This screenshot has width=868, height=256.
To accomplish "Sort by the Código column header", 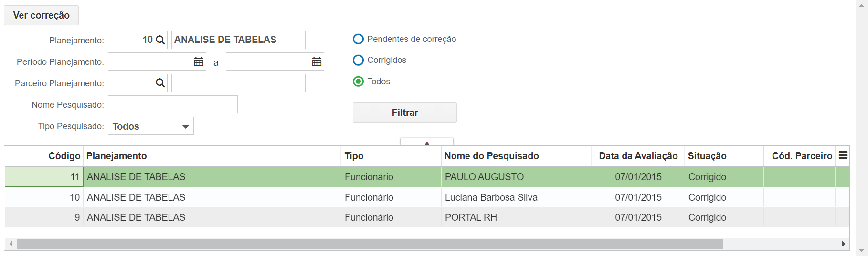I will (x=64, y=156).
